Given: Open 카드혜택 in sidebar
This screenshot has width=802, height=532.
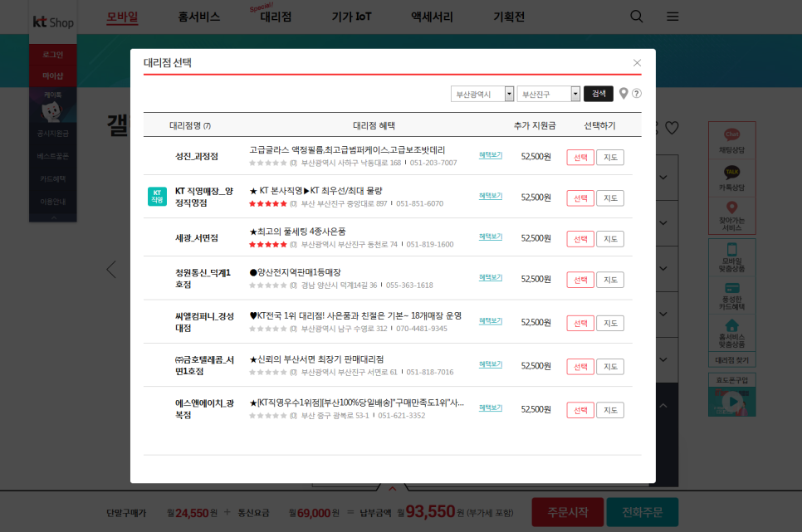Looking at the screenshot, I should click(x=52, y=179).
